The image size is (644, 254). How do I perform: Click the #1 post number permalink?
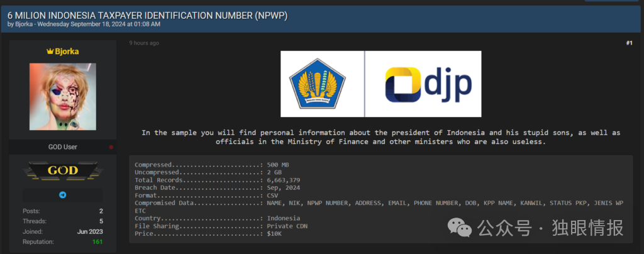pos(629,43)
